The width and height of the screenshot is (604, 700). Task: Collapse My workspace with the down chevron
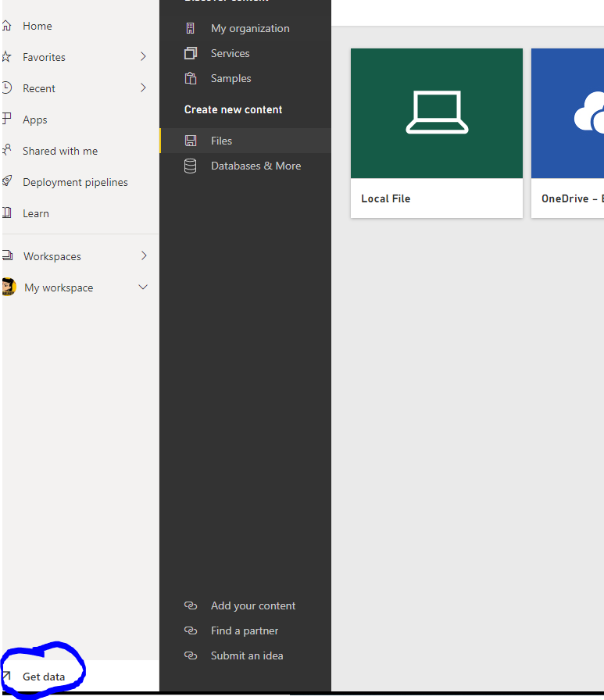tap(143, 287)
